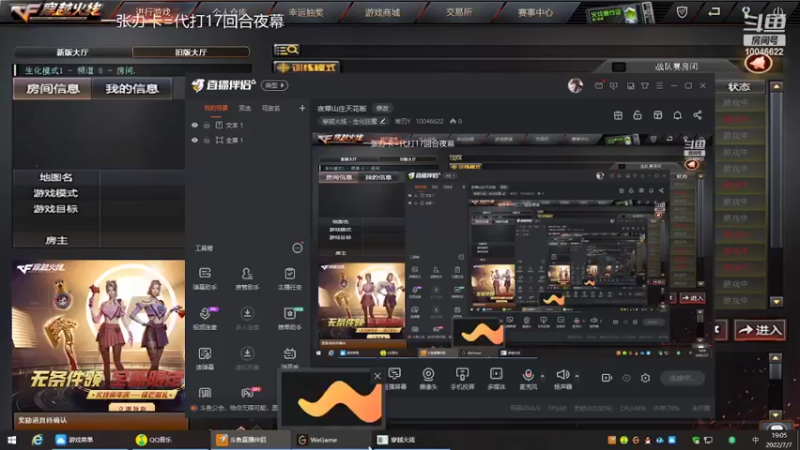Screen dimensions: 800x450
Task: Click the room list scroll up arrow
Action: [x=776, y=86]
